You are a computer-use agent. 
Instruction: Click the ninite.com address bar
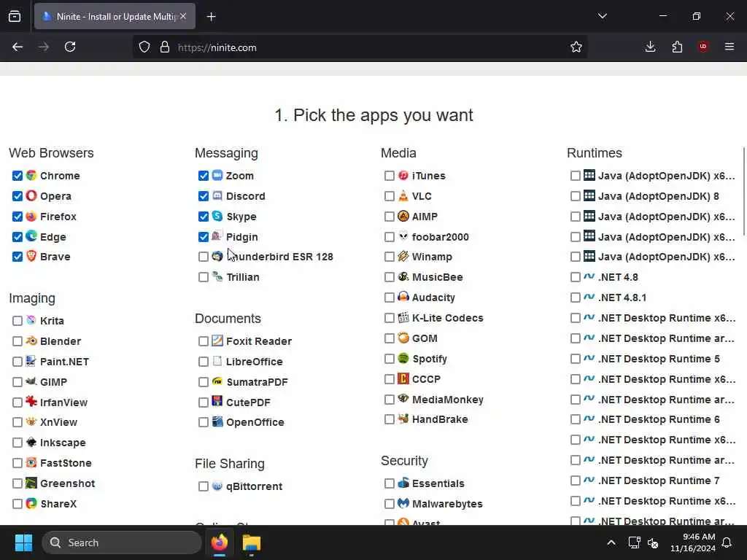coord(362,47)
